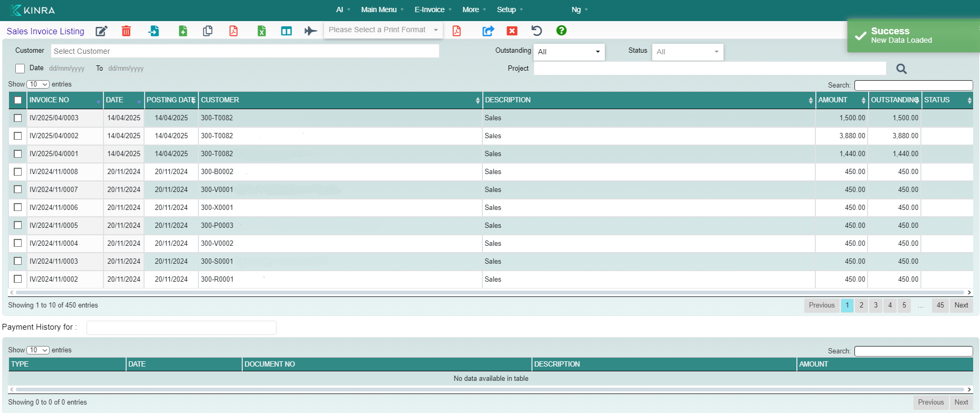Image resolution: width=980 pixels, height=413 pixels.
Task: Check the box for IV/2024/11/0003
Action: click(18, 261)
